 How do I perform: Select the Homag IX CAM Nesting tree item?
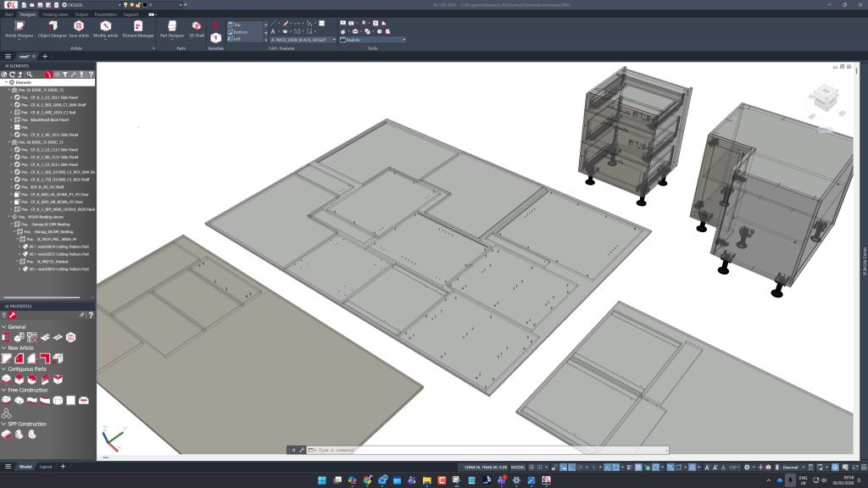click(51, 223)
